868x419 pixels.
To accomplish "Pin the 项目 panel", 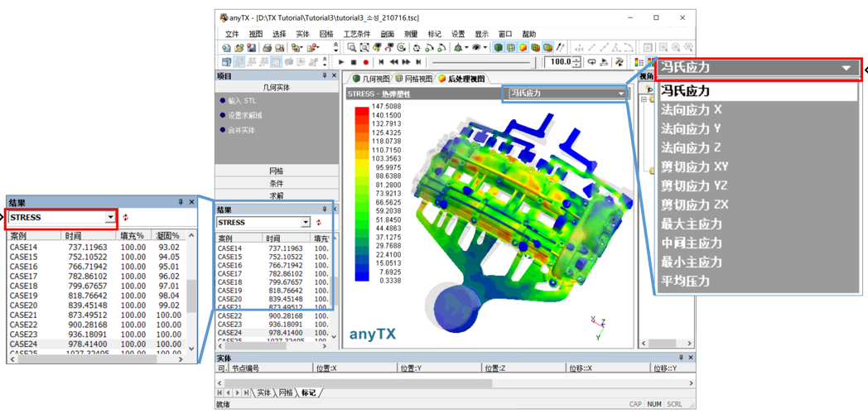I will pos(324,75).
